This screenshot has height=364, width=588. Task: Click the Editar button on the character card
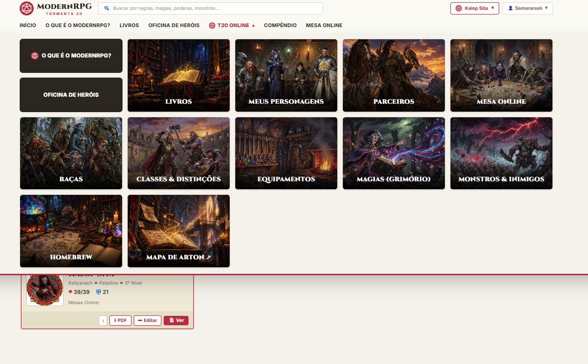pyautogui.click(x=147, y=321)
